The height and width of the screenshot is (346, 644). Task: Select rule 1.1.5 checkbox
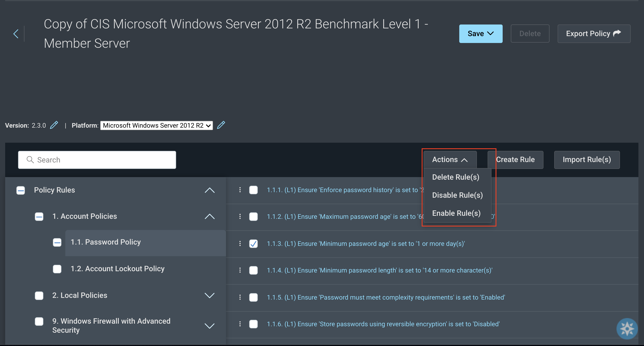tap(253, 297)
